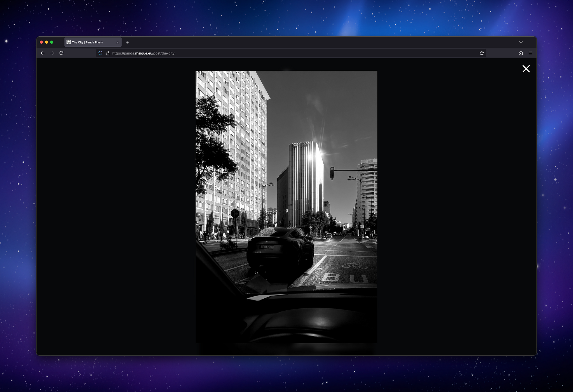Select The City | Panda Pixels tab

(x=93, y=42)
